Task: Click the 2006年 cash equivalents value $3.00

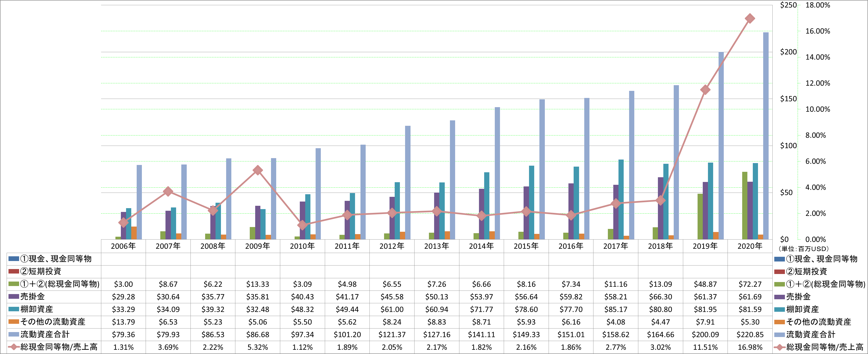Action: (123, 284)
